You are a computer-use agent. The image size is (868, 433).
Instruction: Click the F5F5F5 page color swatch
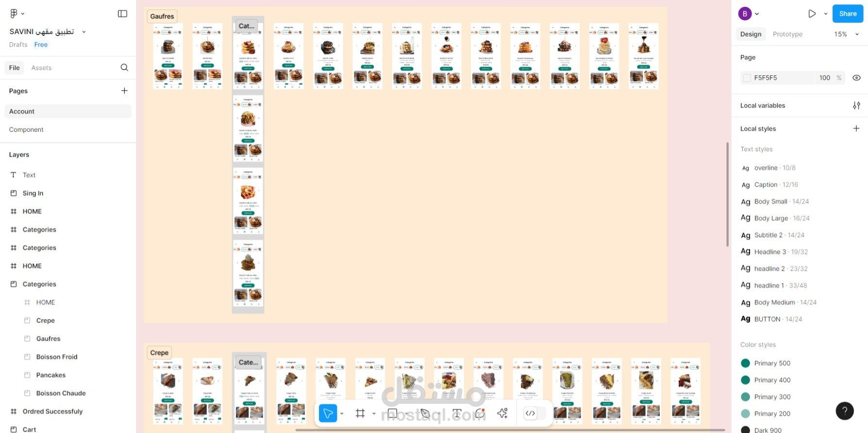[x=747, y=78]
